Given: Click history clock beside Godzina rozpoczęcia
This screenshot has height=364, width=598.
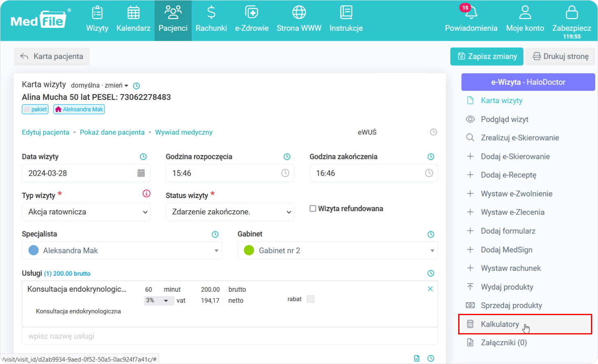Looking at the screenshot, I should (287, 157).
